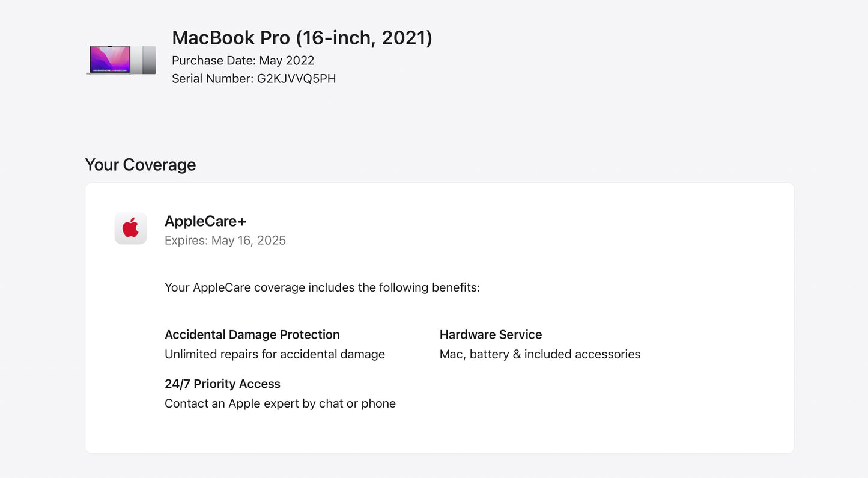Click the "Your AppleCare coverage includes" sentence
The image size is (868, 478).
coord(322,287)
